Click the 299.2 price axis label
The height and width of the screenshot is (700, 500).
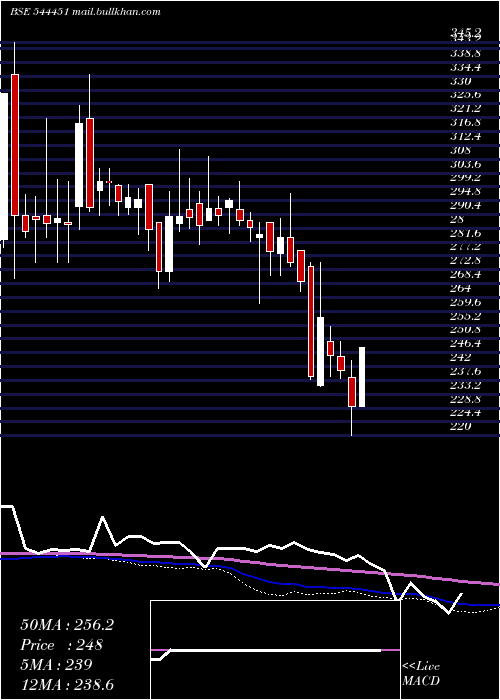click(x=466, y=178)
